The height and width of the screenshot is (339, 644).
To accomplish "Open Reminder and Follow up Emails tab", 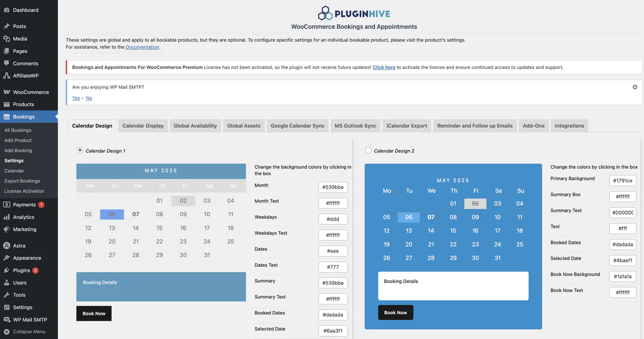I will [x=475, y=126].
